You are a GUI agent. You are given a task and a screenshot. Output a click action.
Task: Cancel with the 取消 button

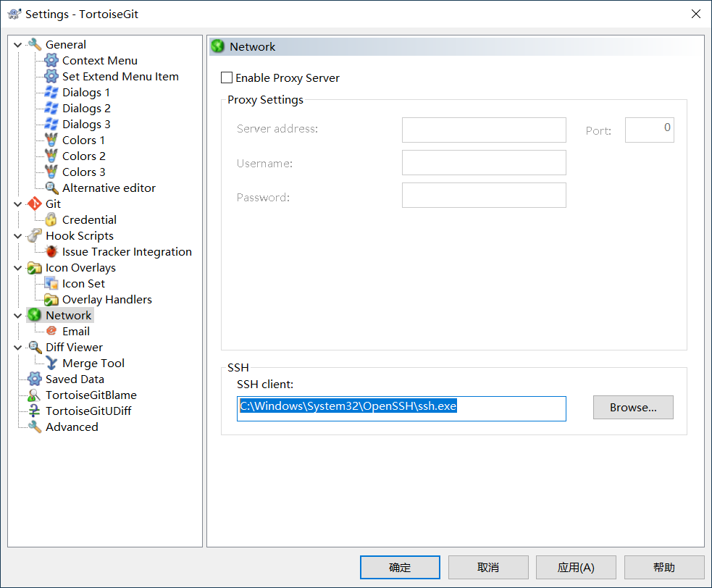[x=488, y=567]
